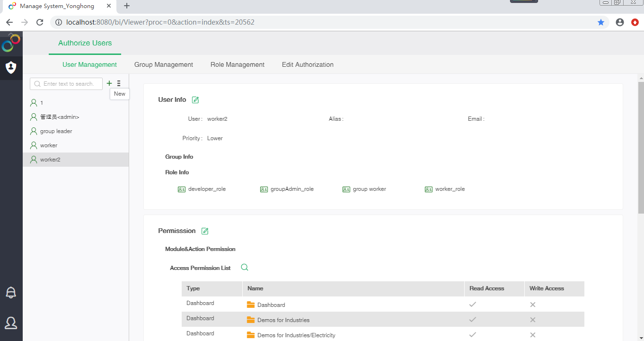Click read access checkmark for Electricity row
Image resolution: width=644 pixels, height=341 pixels.
(x=472, y=335)
